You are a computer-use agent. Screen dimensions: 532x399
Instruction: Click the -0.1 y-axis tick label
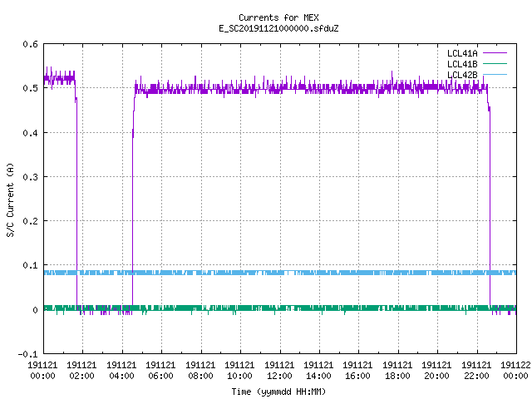coord(27,354)
